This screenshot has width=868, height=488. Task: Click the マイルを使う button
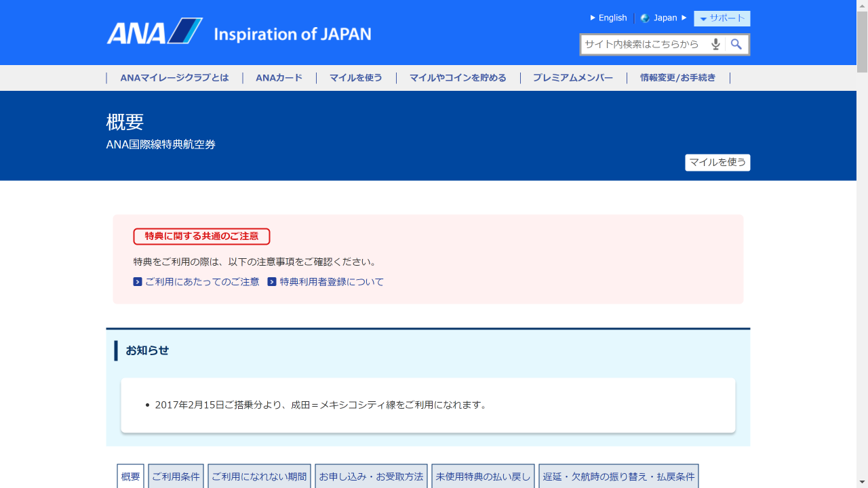(x=717, y=163)
